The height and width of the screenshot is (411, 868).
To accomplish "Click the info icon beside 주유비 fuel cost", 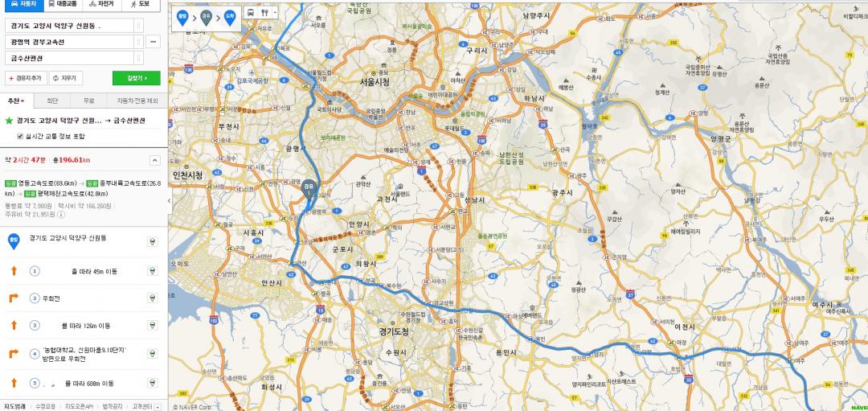I will pyautogui.click(x=61, y=215).
